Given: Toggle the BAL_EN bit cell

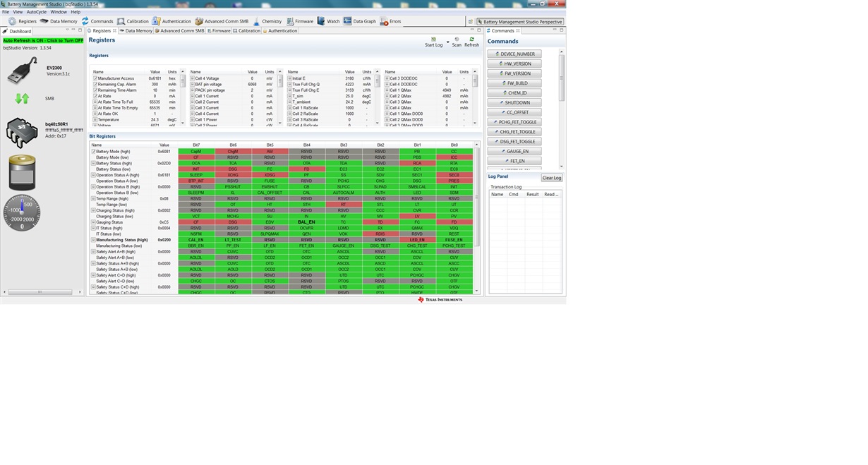Looking at the screenshot, I should pos(306,222).
